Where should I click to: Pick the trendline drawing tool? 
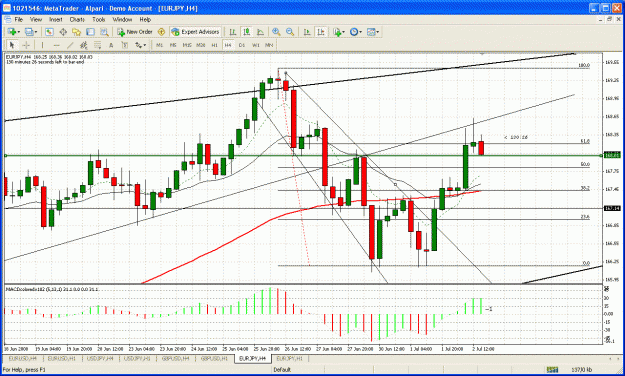point(70,45)
